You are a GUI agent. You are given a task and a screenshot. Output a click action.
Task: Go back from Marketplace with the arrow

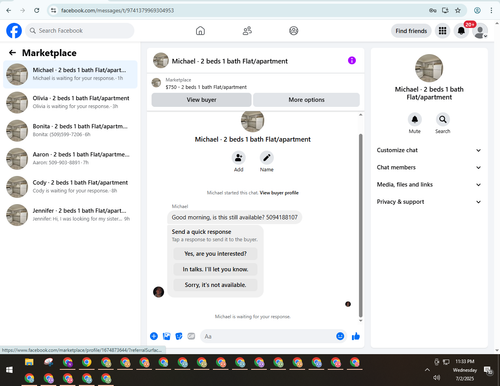click(12, 53)
